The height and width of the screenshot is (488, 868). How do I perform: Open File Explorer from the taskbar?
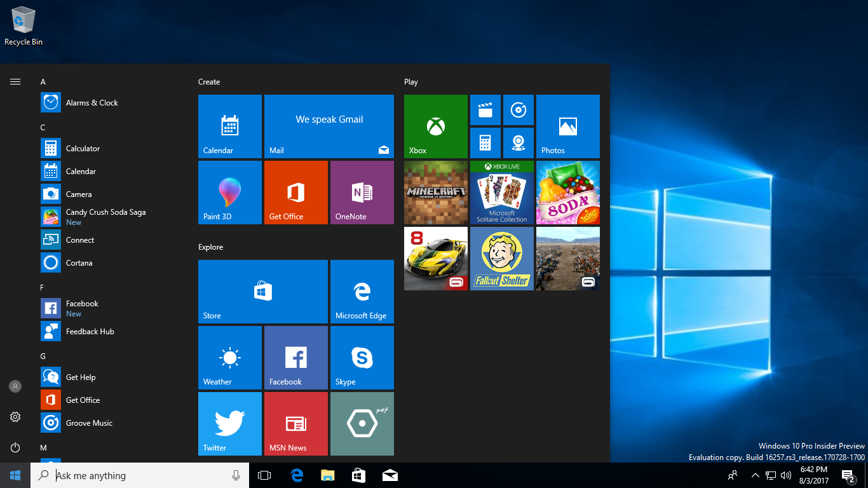tap(327, 475)
